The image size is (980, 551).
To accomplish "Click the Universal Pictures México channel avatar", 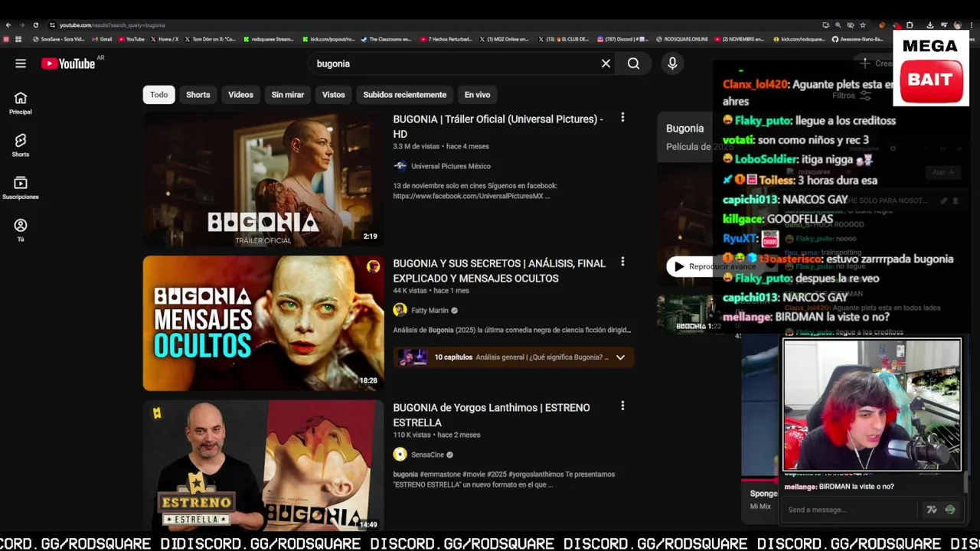I will coord(400,166).
